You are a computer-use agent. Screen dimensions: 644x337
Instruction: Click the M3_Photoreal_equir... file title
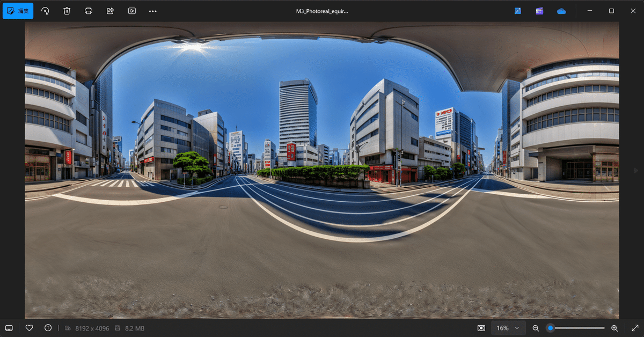[322, 11]
